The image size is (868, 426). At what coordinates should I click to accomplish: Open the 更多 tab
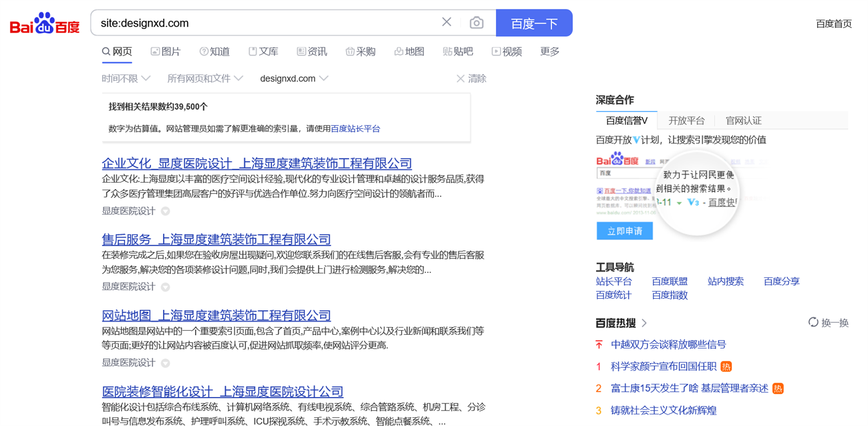tap(550, 51)
